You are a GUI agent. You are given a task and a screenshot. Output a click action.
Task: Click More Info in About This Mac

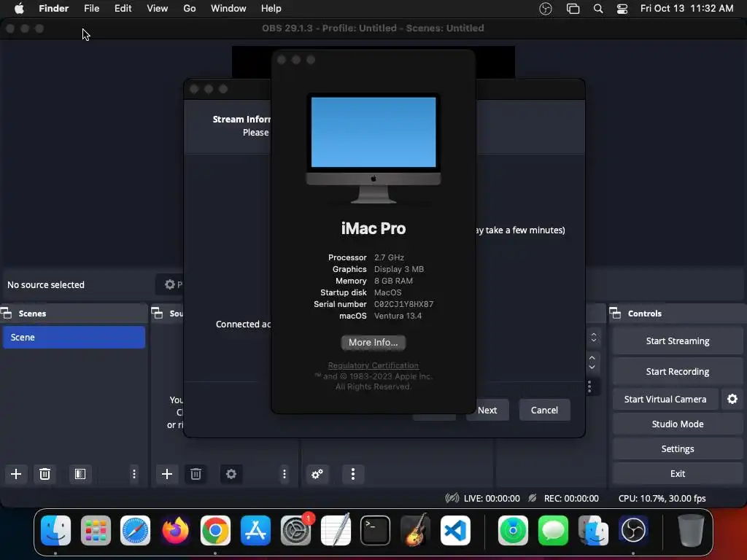(x=373, y=343)
